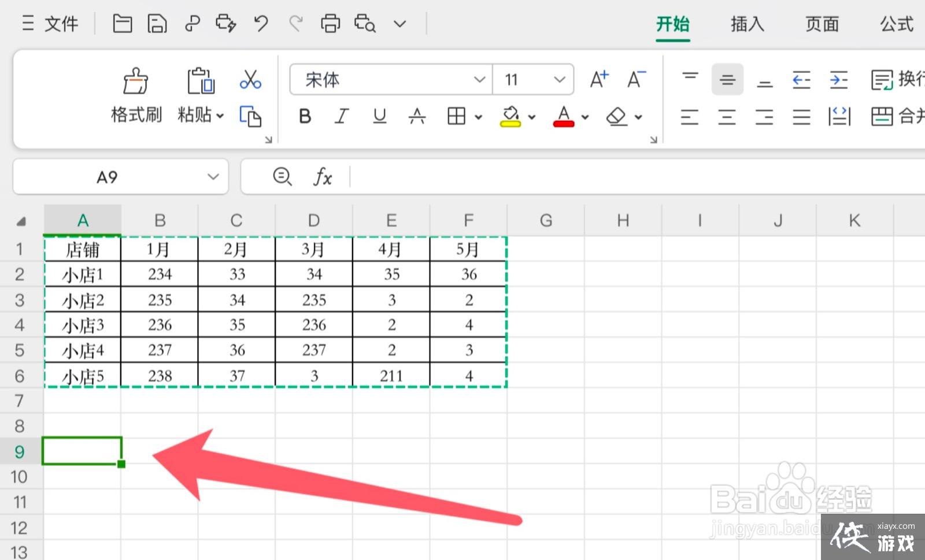Click cell containing 店铺
Screen dimensions: 925x560
pyautogui.click(x=83, y=250)
